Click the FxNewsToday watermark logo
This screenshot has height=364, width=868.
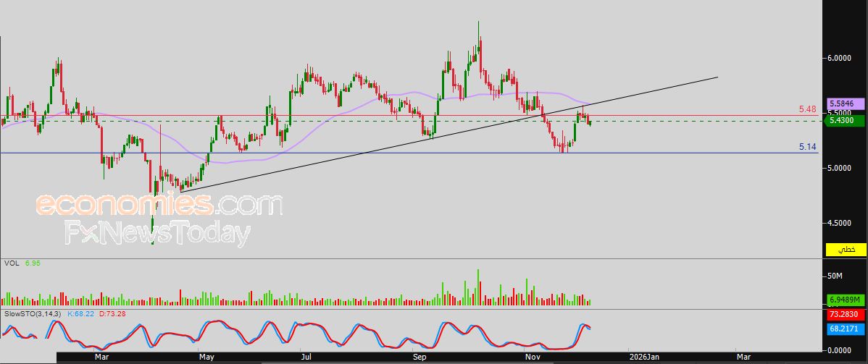tap(157, 234)
